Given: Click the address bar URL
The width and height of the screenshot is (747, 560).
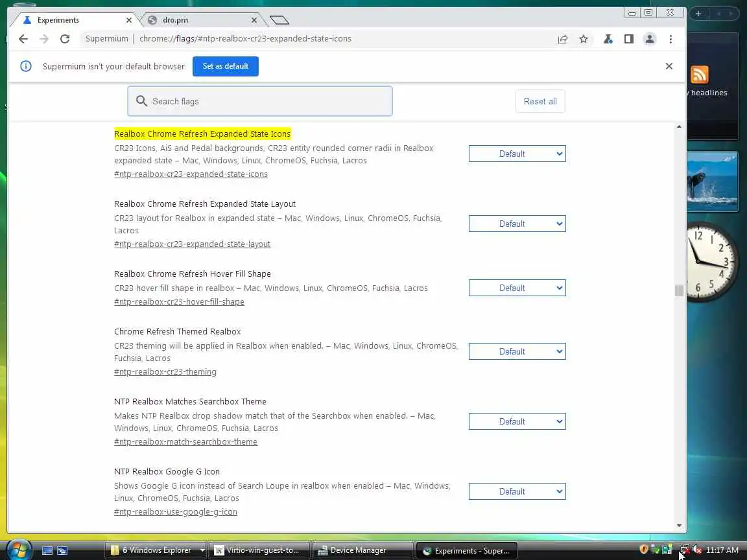Looking at the screenshot, I should [245, 39].
